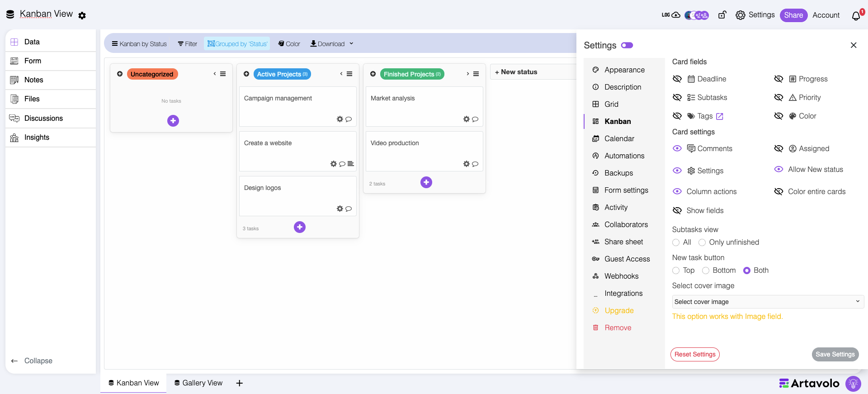Select the Only unfinished subtasks option

[x=702, y=242]
